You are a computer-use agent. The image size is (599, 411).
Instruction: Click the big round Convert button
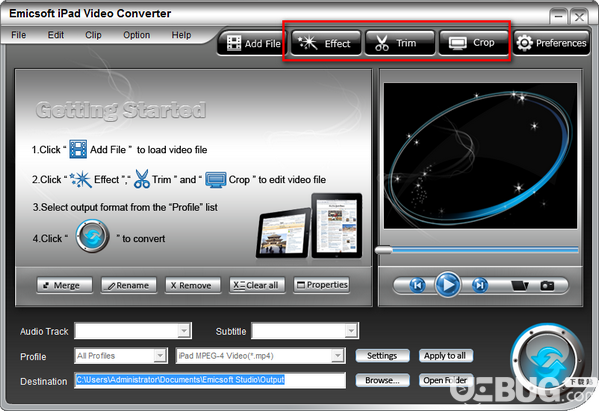tap(548, 360)
